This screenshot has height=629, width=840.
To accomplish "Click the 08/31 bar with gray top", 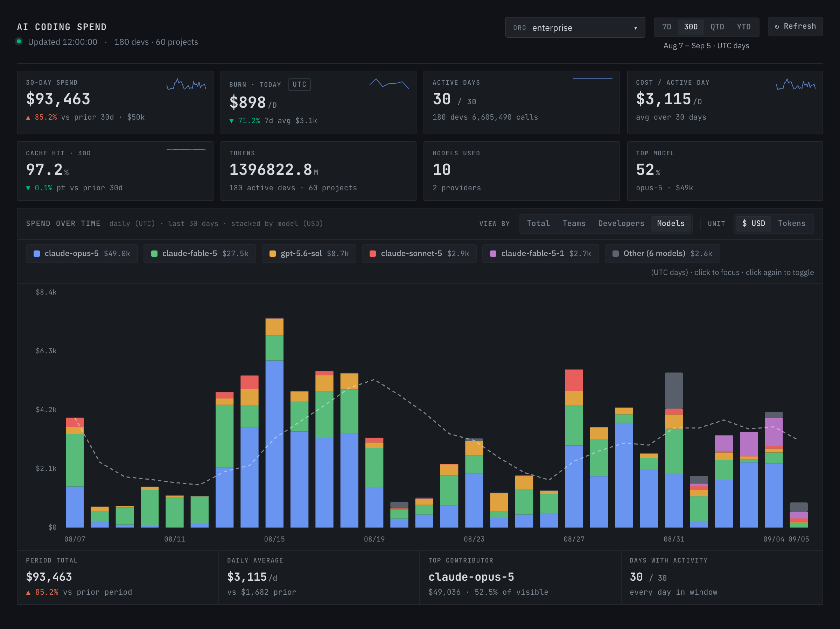I will pyautogui.click(x=674, y=450).
